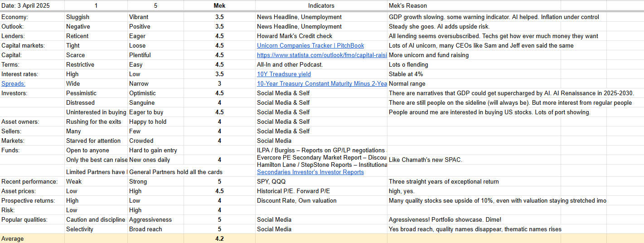Click the Restrictive cell
The image size is (644, 243).
(x=96, y=64)
